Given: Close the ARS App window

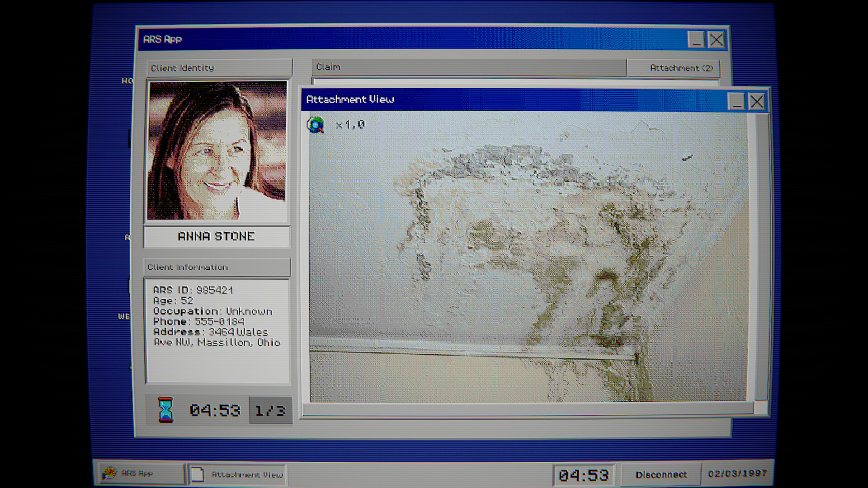Looking at the screenshot, I should (x=717, y=40).
